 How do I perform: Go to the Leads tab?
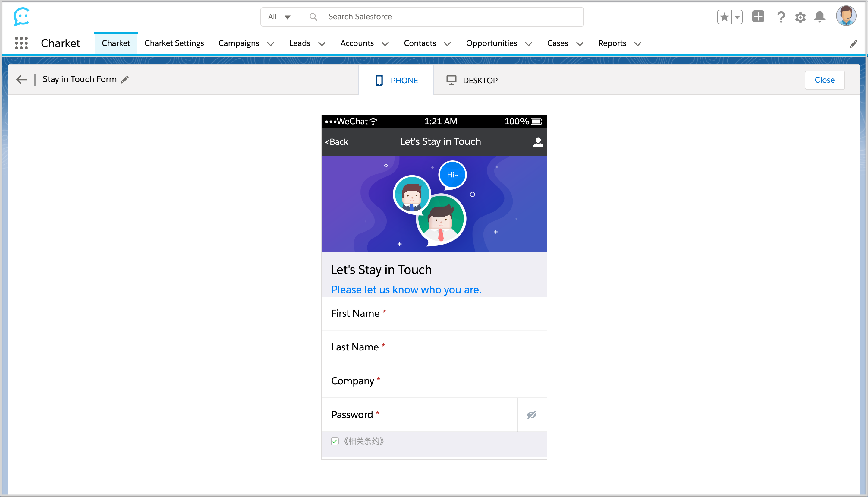[x=300, y=43]
